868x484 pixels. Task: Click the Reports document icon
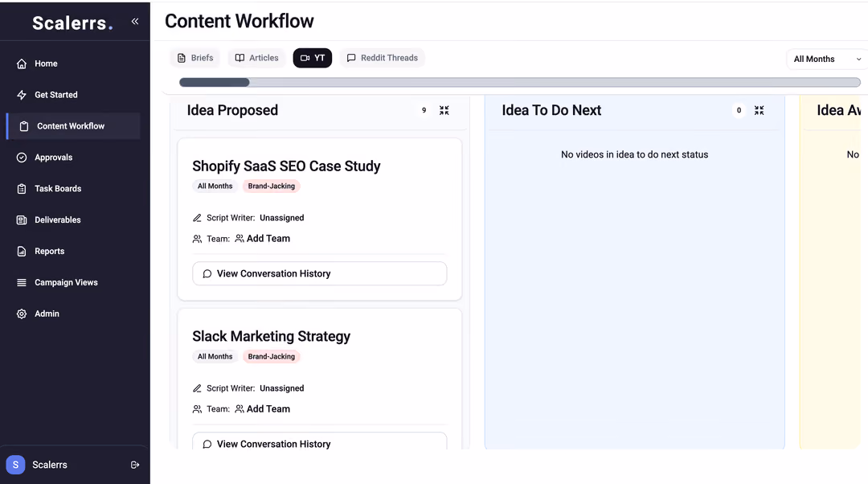(22, 251)
